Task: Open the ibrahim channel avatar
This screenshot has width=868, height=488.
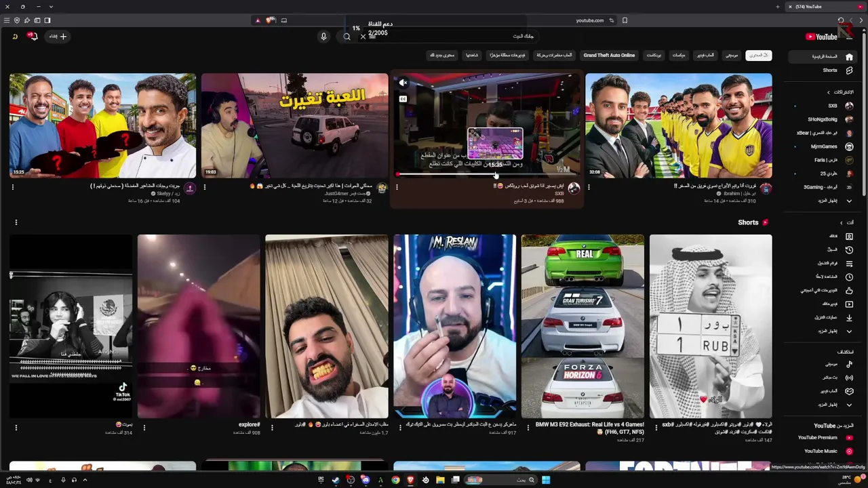Action: pos(766,188)
